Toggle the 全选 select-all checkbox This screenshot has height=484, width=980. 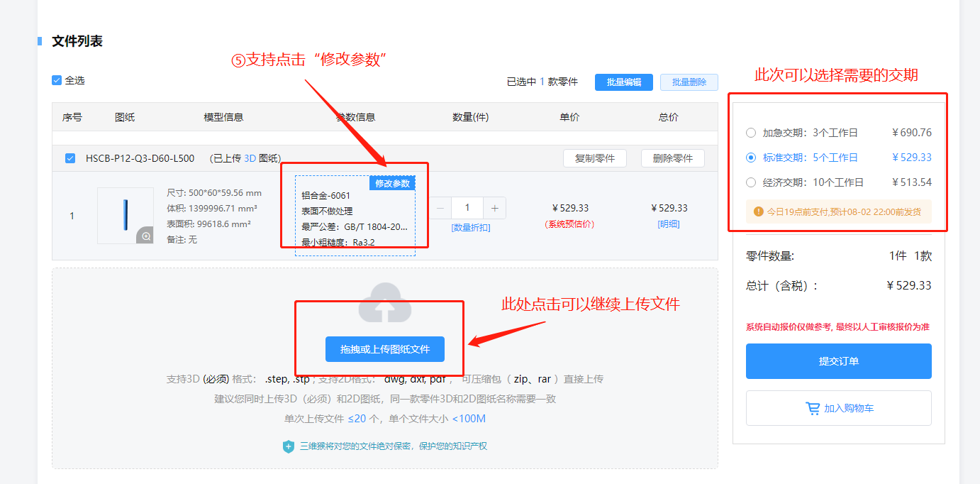pyautogui.click(x=57, y=80)
